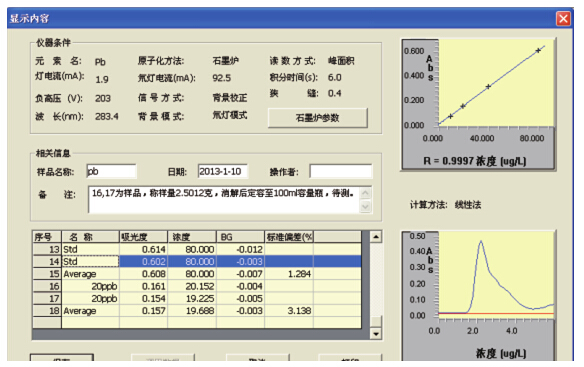584x367 pixels.
Task: Select highlighted row 14 Std
Action: coord(197,262)
